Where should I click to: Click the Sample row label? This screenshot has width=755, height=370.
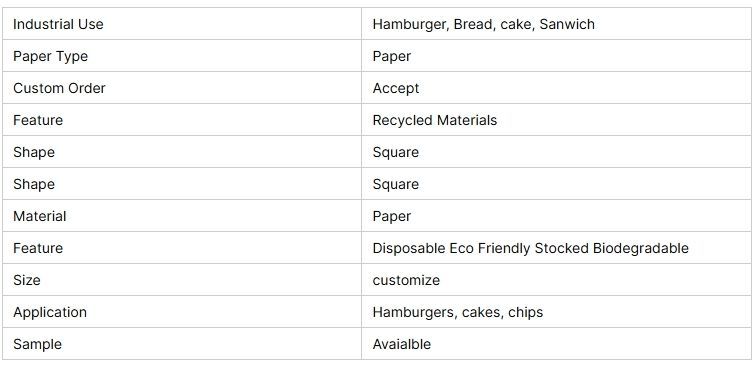(x=37, y=344)
